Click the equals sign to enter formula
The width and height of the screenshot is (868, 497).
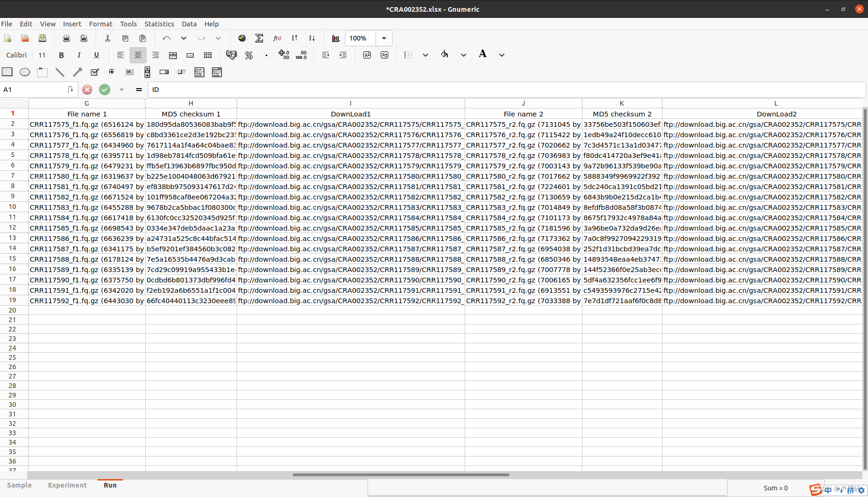coord(139,90)
